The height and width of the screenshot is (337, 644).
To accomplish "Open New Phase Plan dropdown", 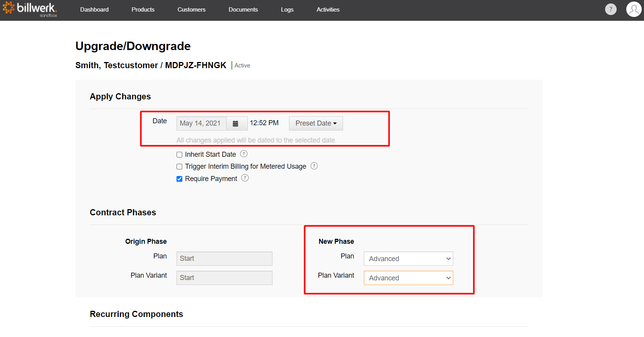I will click(x=409, y=259).
